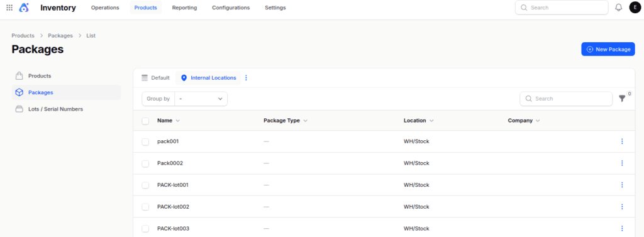Click the Lots / Serial Numbers sidebar icon
Image resolution: width=644 pixels, height=237 pixels.
[x=19, y=109]
